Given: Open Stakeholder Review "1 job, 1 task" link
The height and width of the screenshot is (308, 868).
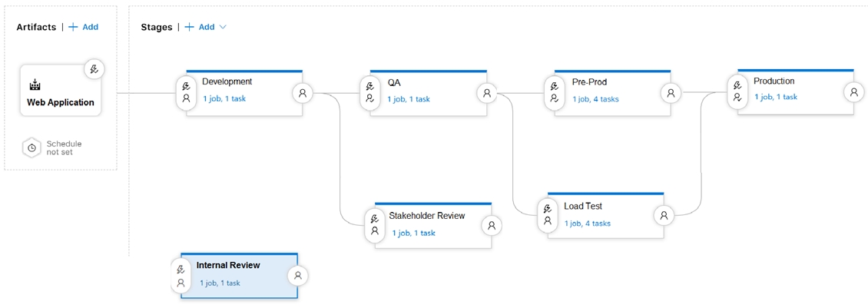Looking at the screenshot, I should tap(413, 233).
